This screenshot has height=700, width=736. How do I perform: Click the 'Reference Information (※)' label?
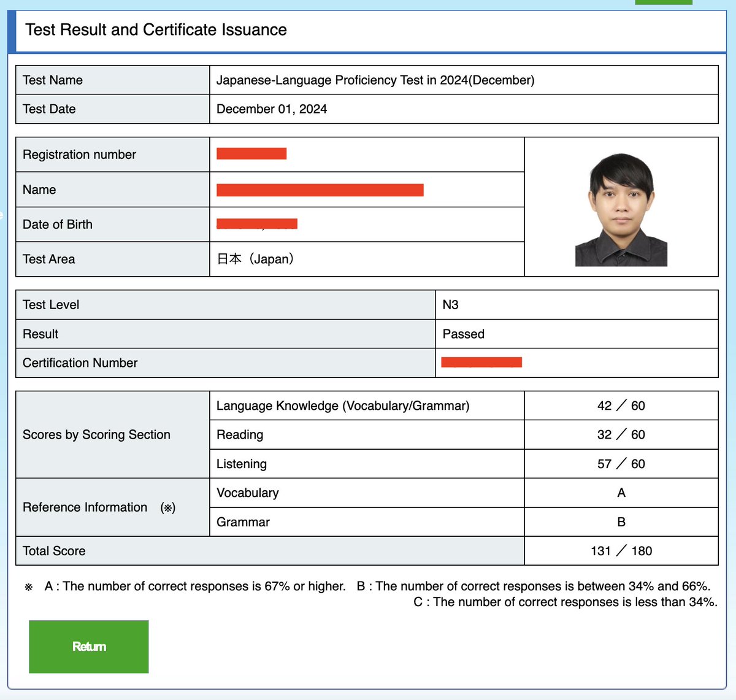click(x=99, y=507)
